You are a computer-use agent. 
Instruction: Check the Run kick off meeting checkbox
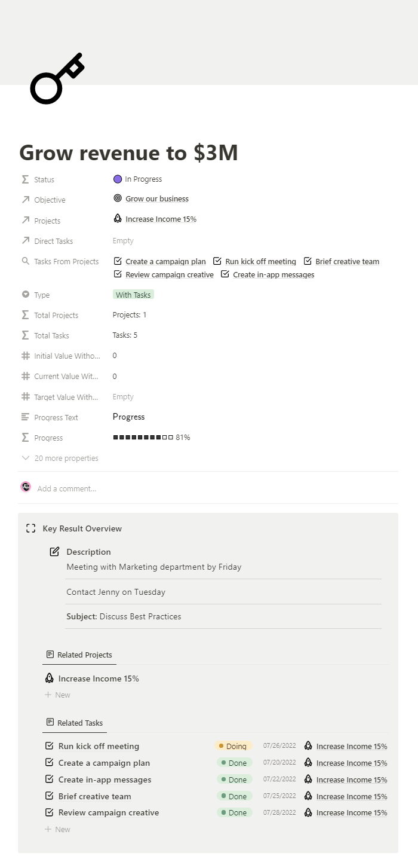pos(50,746)
